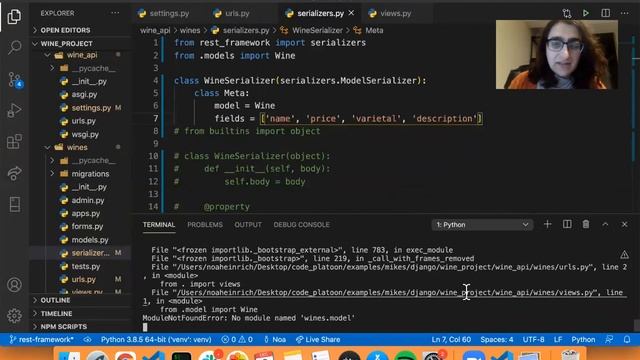640x360 pixels.
Task: Change Python language mode in status bar
Action: (x=583, y=340)
